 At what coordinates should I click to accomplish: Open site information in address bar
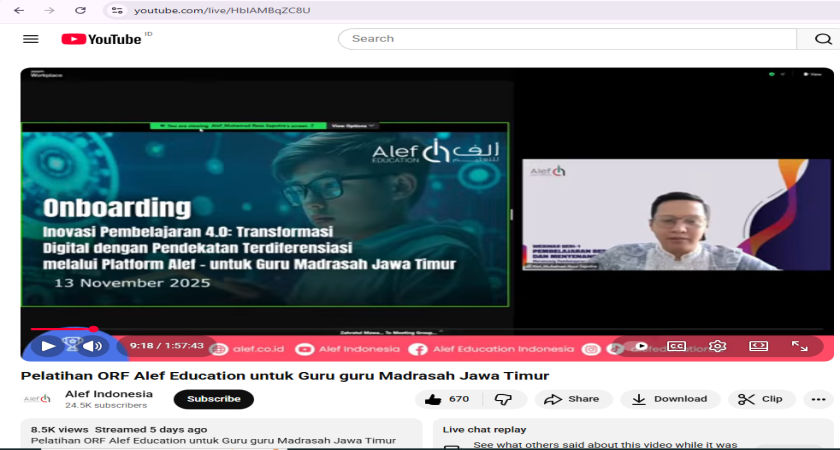117,10
